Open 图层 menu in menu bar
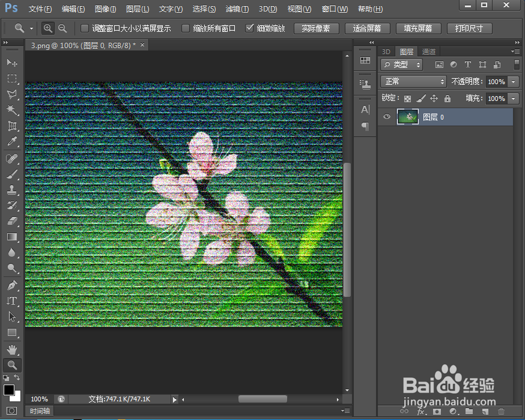This screenshot has width=525, height=420. click(x=138, y=9)
